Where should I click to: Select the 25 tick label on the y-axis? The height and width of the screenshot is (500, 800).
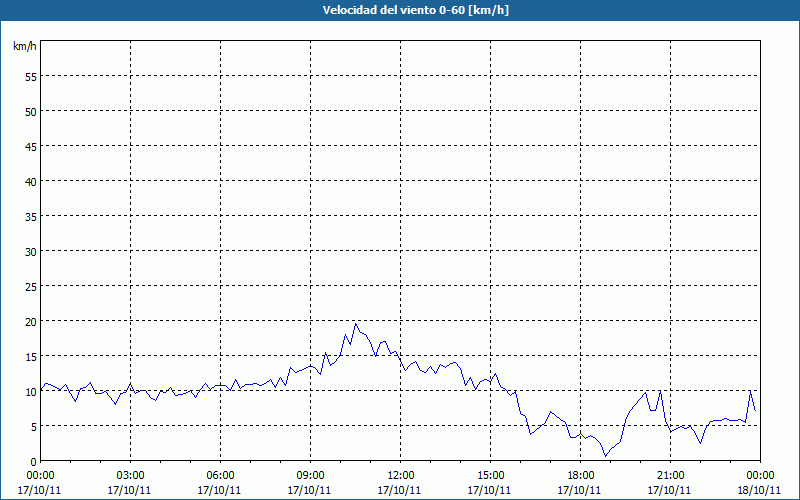click(30, 286)
